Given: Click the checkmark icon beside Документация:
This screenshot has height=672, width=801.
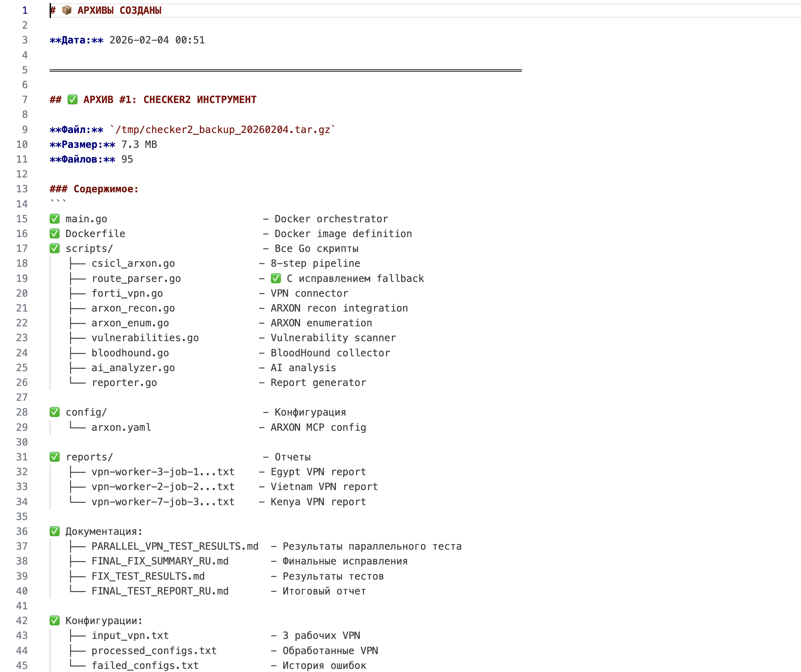Looking at the screenshot, I should [x=54, y=531].
